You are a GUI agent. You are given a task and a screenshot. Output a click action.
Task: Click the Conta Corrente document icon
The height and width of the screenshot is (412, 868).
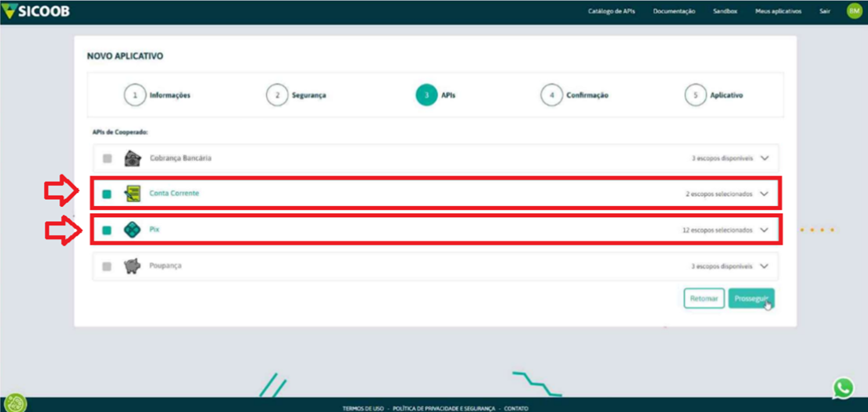pos(133,194)
